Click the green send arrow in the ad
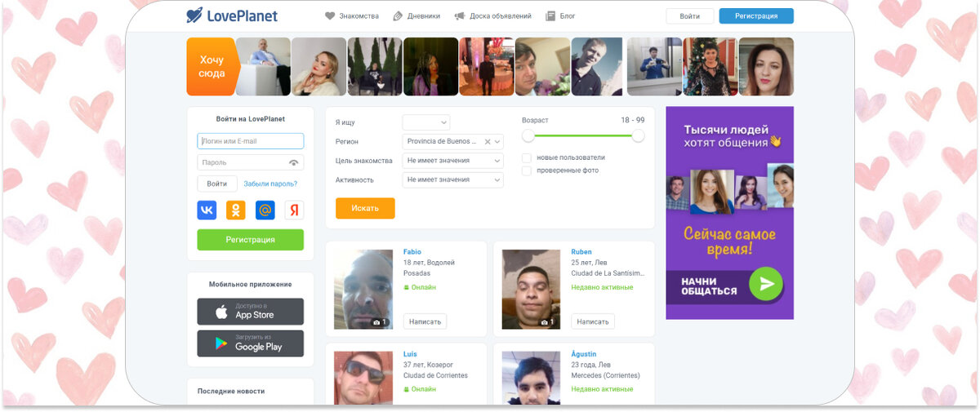The height and width of the screenshot is (412, 980). [766, 284]
